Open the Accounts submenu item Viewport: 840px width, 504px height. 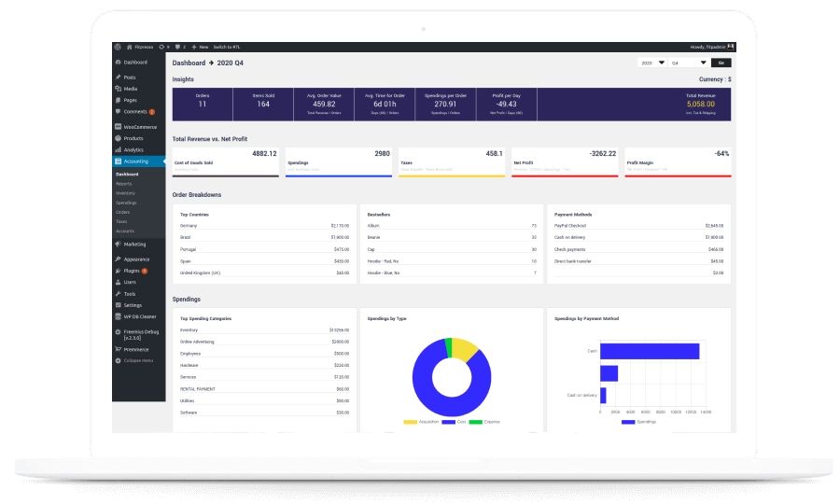click(x=125, y=231)
